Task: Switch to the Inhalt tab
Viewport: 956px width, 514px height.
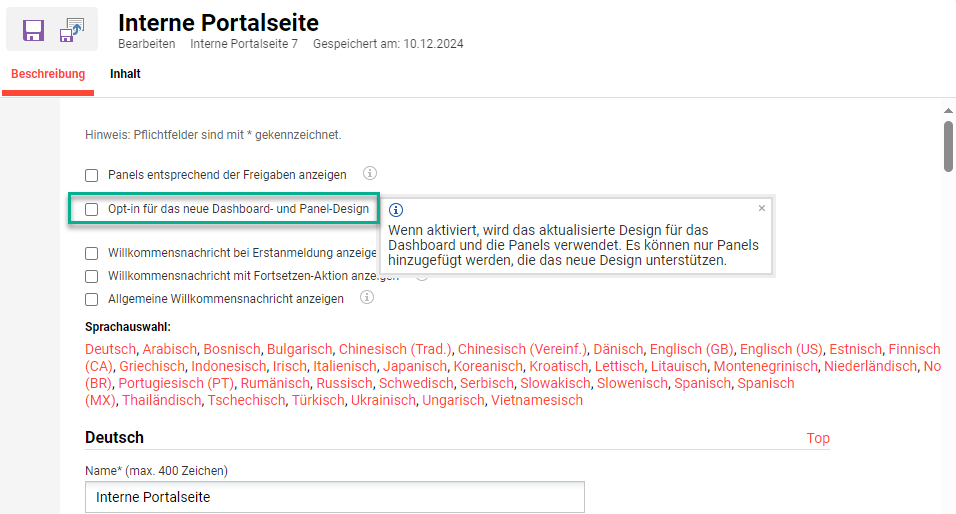Action: [125, 74]
